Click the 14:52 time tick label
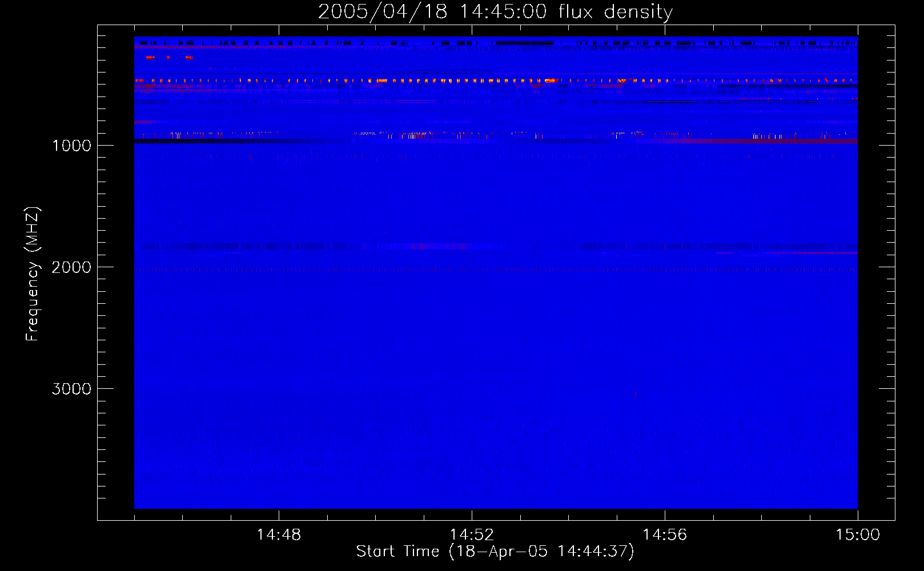 tap(472, 535)
